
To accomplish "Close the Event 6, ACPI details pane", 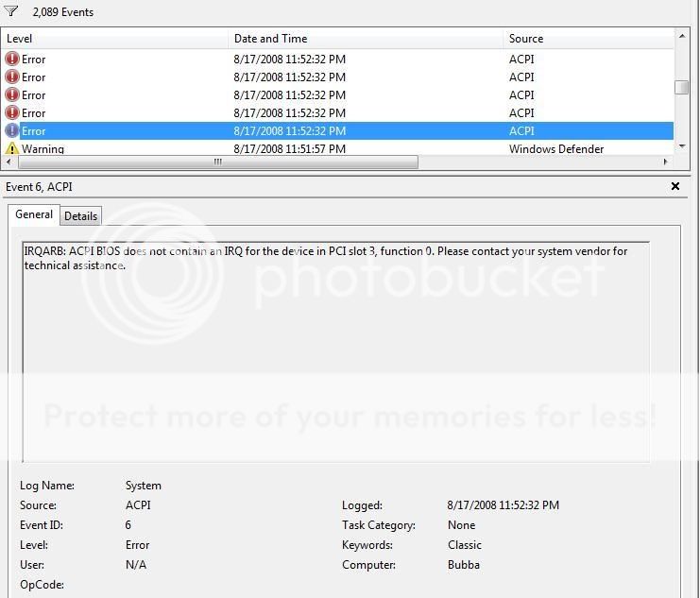I will (675, 187).
